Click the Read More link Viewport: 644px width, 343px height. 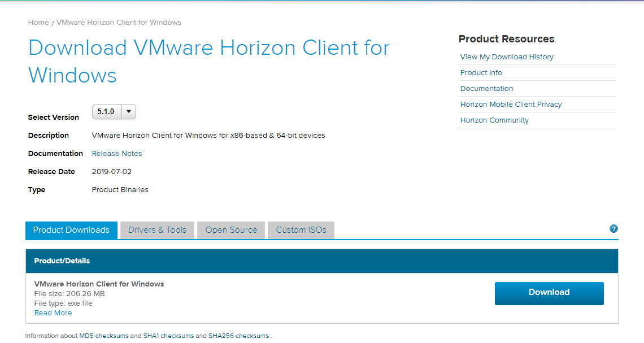(53, 313)
